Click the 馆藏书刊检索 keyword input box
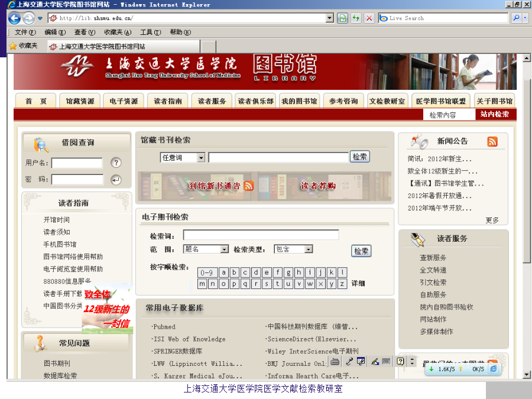 point(278,157)
